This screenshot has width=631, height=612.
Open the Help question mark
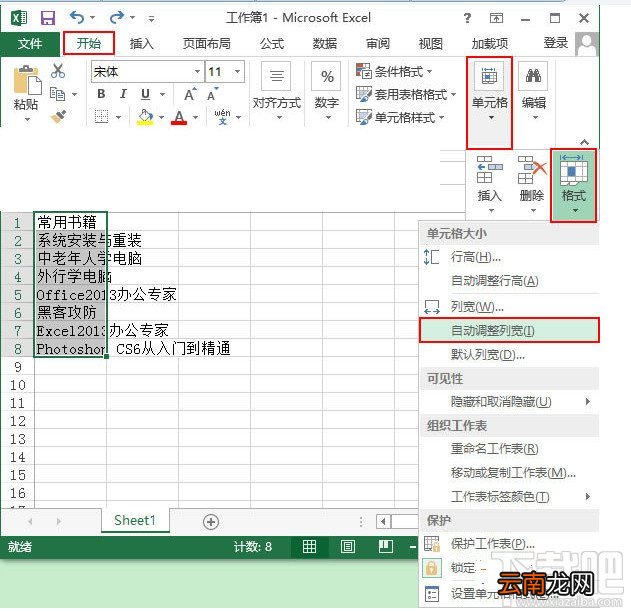pyautogui.click(x=467, y=18)
